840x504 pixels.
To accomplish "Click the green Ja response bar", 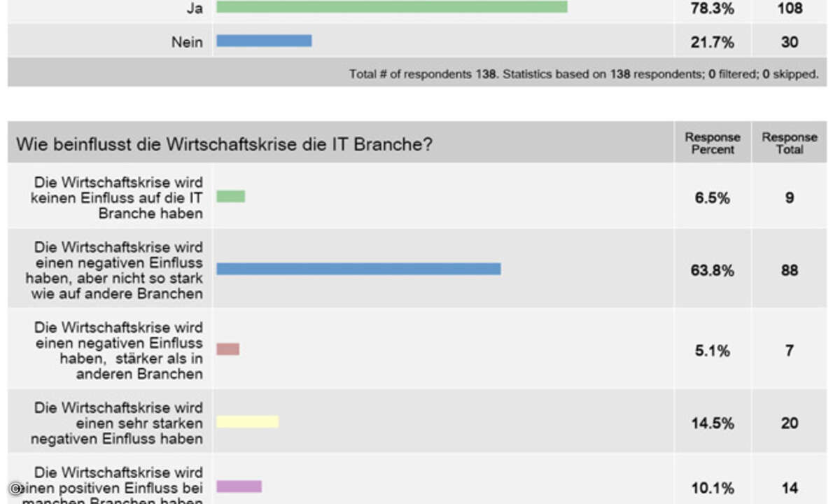I will (392, 6).
